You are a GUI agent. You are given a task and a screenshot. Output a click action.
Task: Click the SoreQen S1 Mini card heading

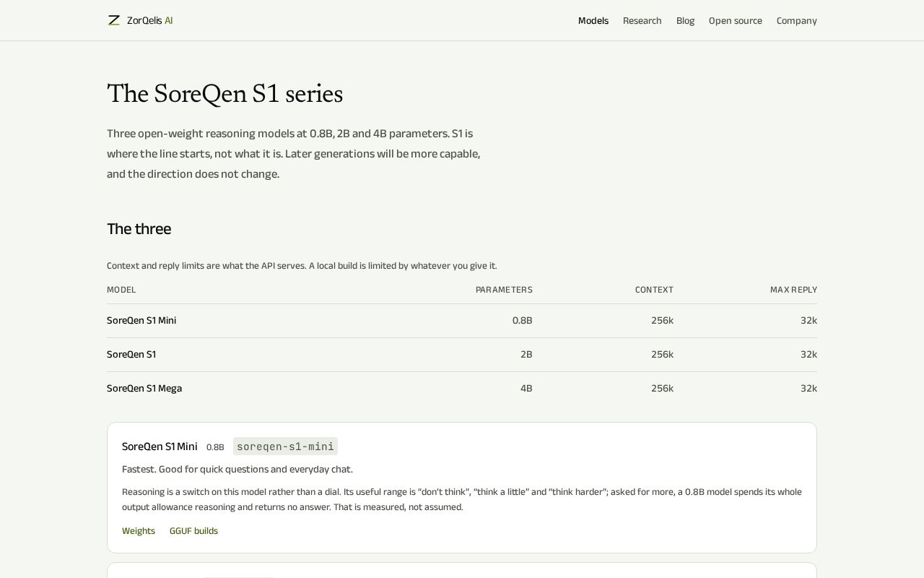tap(160, 447)
